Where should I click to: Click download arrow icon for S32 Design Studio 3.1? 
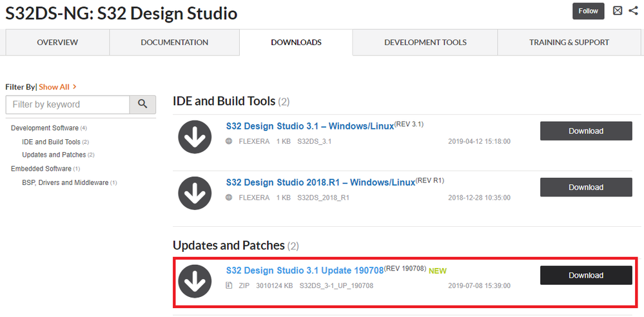coord(195,137)
